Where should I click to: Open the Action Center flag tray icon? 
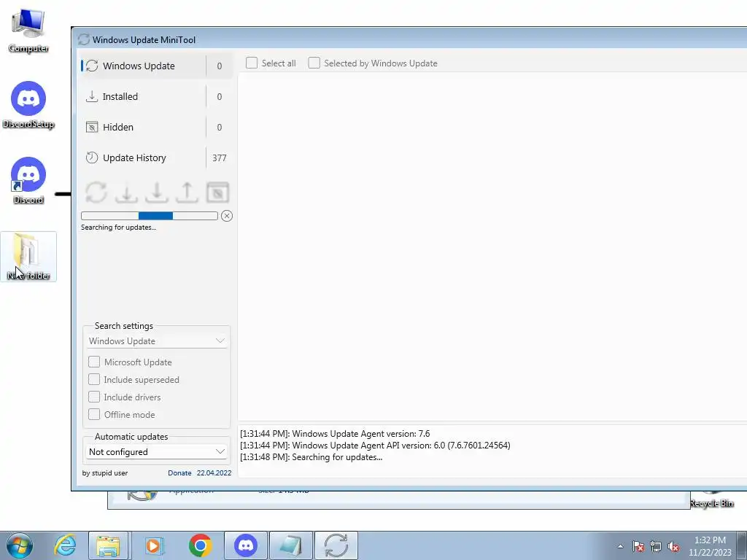[x=638, y=546]
